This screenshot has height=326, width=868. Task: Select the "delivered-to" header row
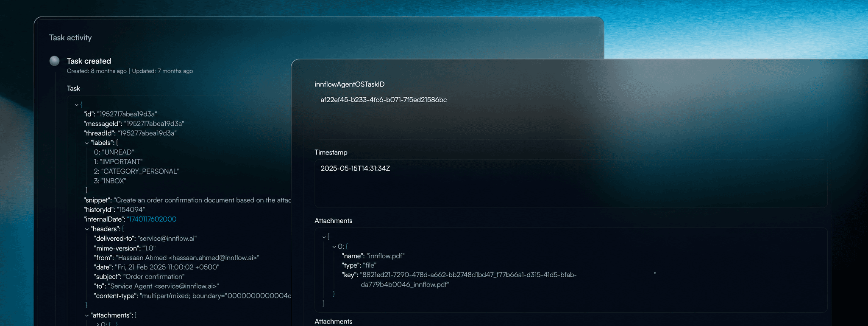[x=145, y=239]
